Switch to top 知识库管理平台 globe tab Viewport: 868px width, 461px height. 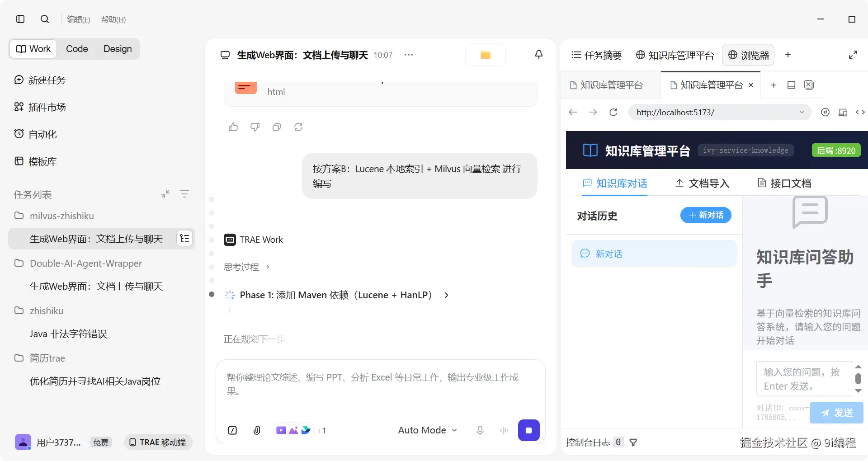(x=675, y=55)
